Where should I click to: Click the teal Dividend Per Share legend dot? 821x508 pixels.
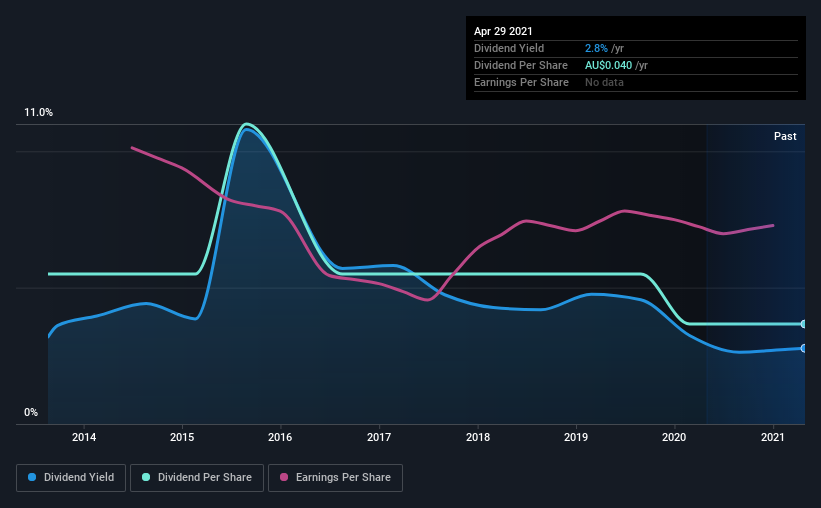tap(146, 477)
